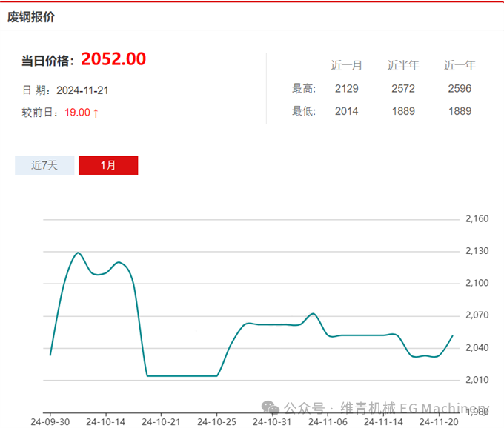Switch to the 近7天 tab
Screen dimensions: 504x428
(44, 165)
